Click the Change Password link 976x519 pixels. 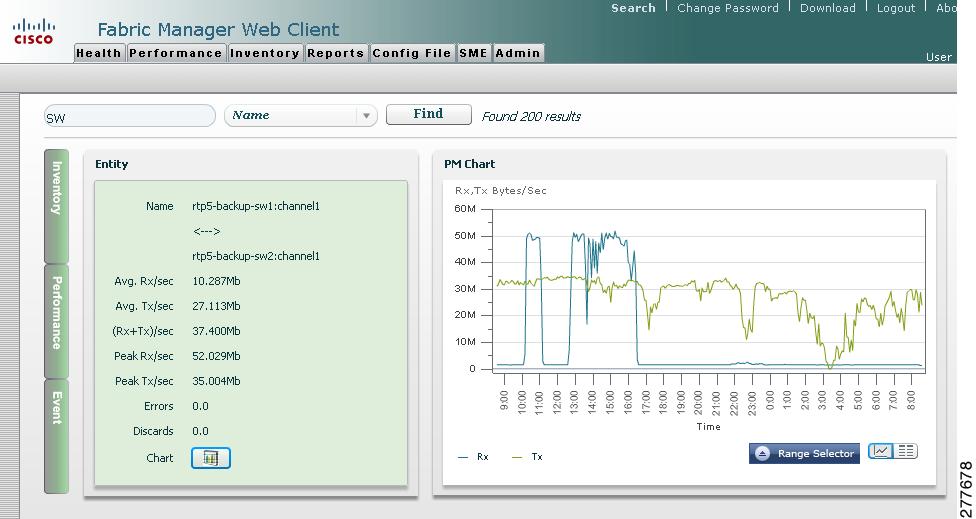[728, 8]
